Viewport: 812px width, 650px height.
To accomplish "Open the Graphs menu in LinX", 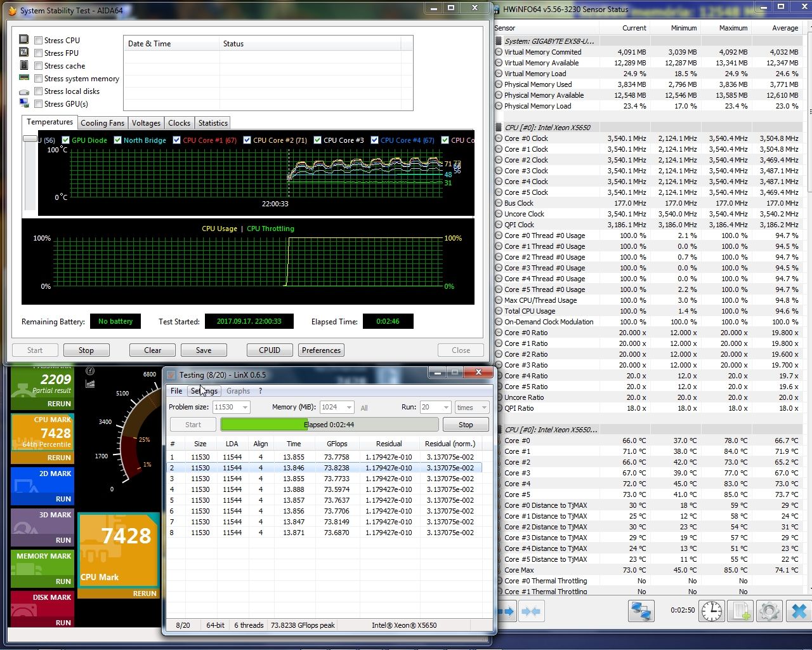I will click(238, 391).
